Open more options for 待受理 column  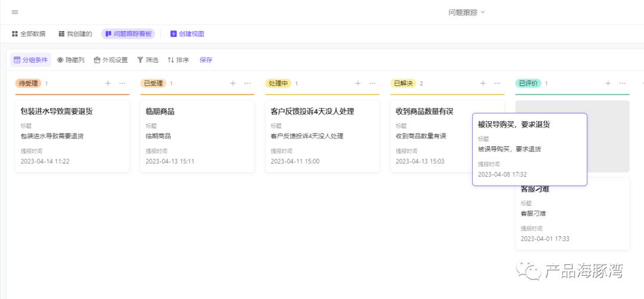(x=122, y=83)
